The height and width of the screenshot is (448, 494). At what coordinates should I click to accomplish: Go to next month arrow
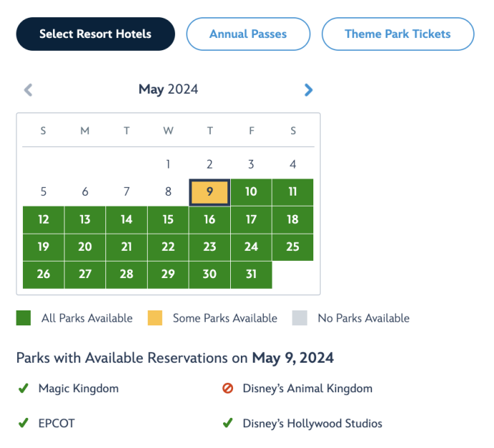[x=308, y=90]
